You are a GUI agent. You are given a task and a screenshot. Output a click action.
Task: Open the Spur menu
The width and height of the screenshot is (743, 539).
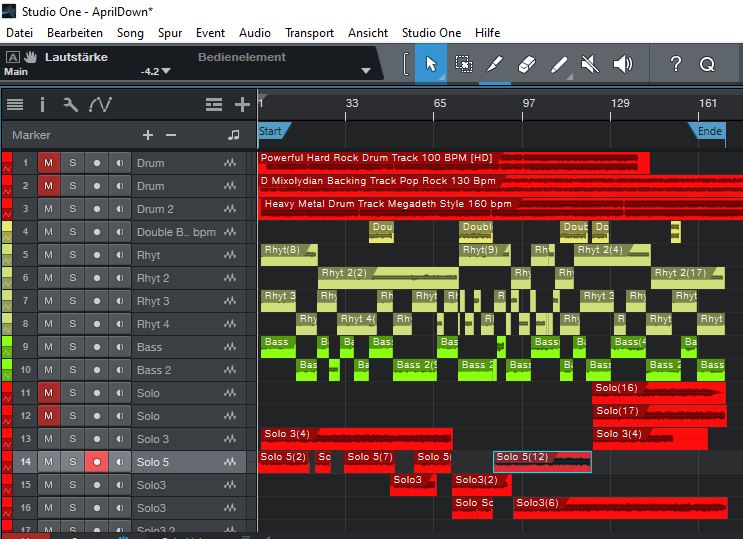(x=170, y=33)
